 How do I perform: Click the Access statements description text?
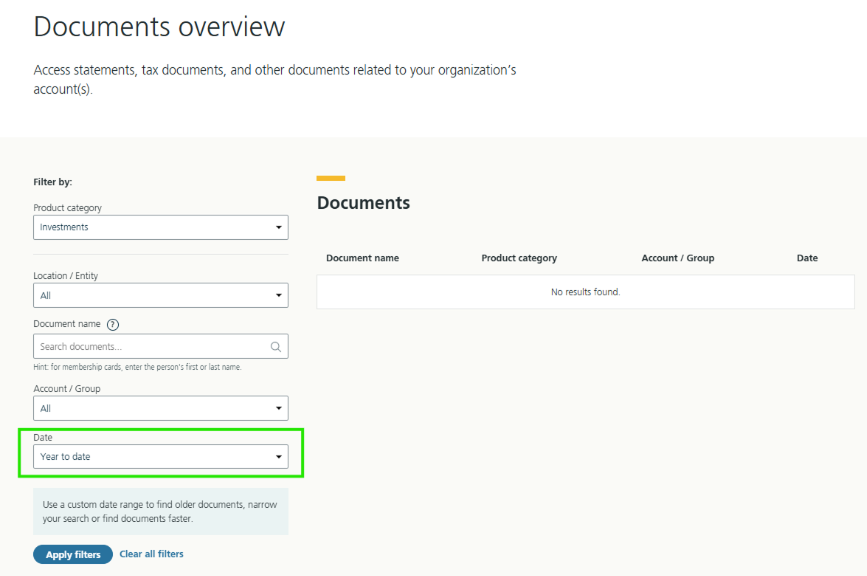pyautogui.click(x=275, y=80)
